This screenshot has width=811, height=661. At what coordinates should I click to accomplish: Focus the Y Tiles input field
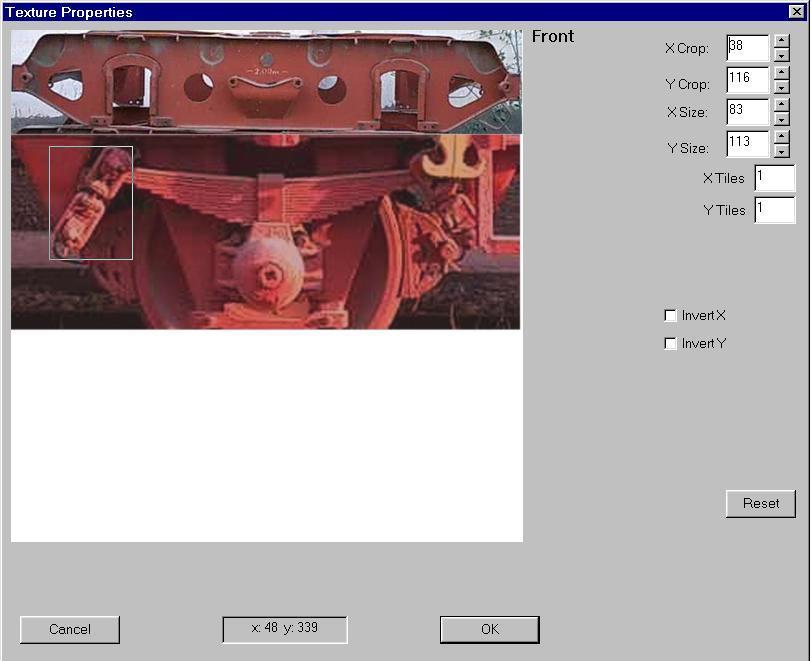click(774, 210)
